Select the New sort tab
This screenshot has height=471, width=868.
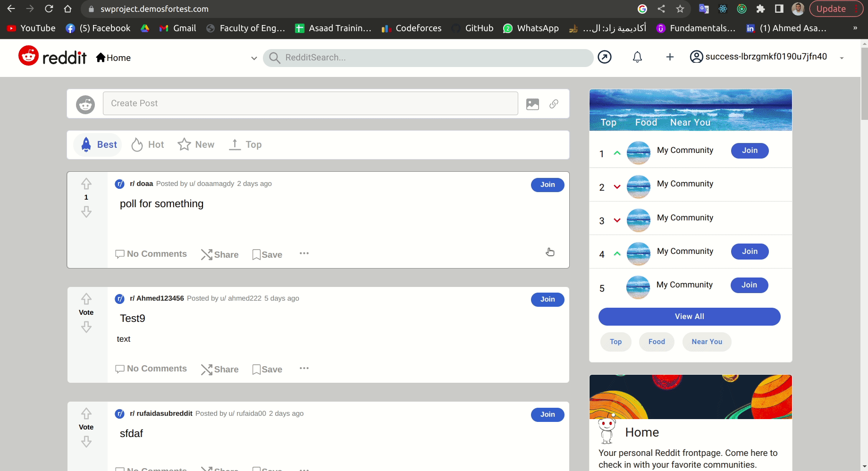pyautogui.click(x=196, y=145)
